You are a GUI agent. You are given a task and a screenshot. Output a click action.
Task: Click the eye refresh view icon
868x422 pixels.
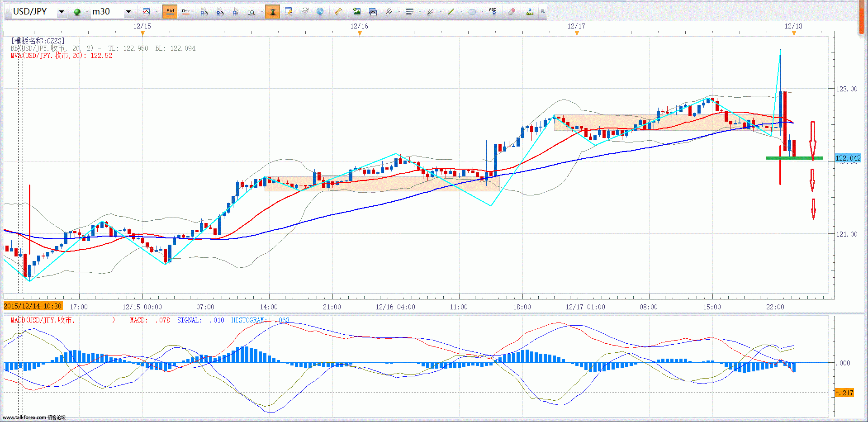(x=304, y=12)
